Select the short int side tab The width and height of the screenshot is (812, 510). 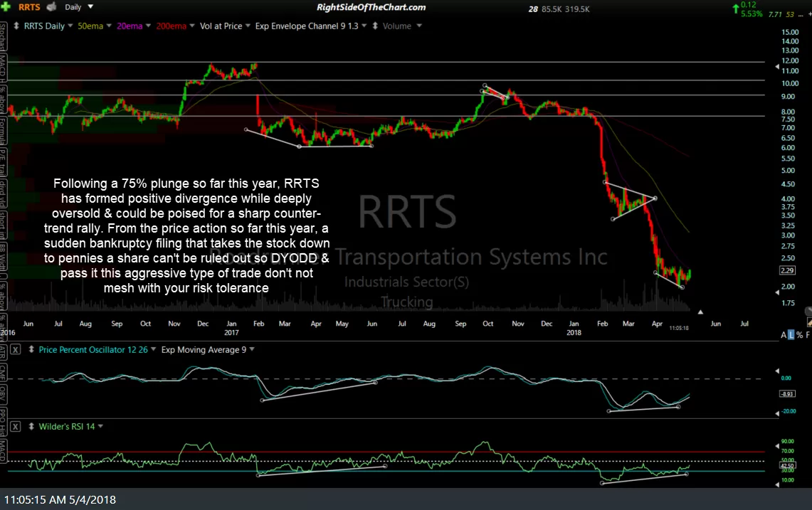pos(3,225)
